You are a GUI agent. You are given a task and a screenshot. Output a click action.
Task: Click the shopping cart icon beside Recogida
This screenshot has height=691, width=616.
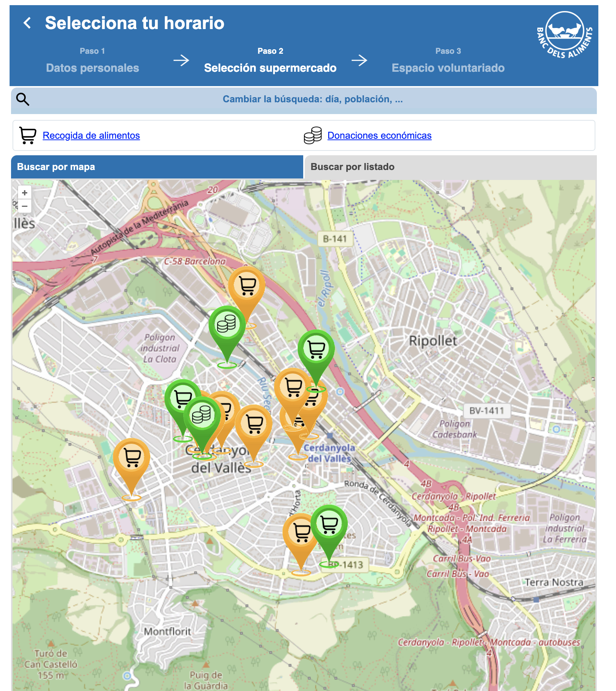point(28,135)
